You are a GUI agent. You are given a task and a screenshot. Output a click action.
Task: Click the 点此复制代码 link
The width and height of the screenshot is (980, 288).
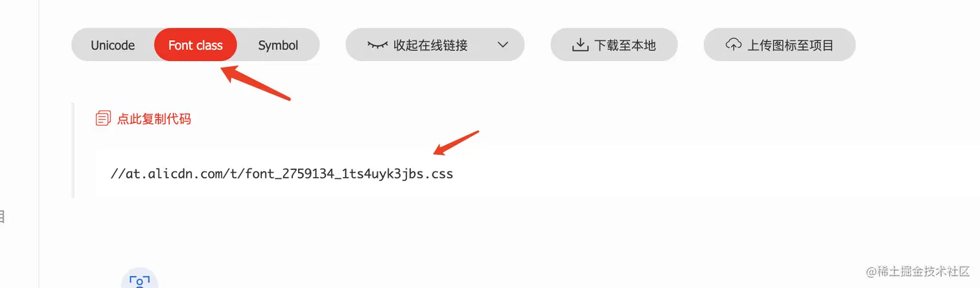point(154,119)
